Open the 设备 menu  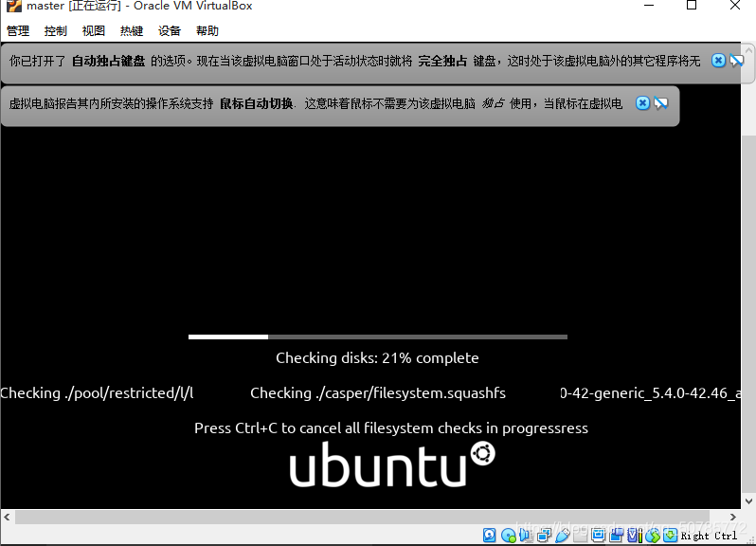pos(170,31)
